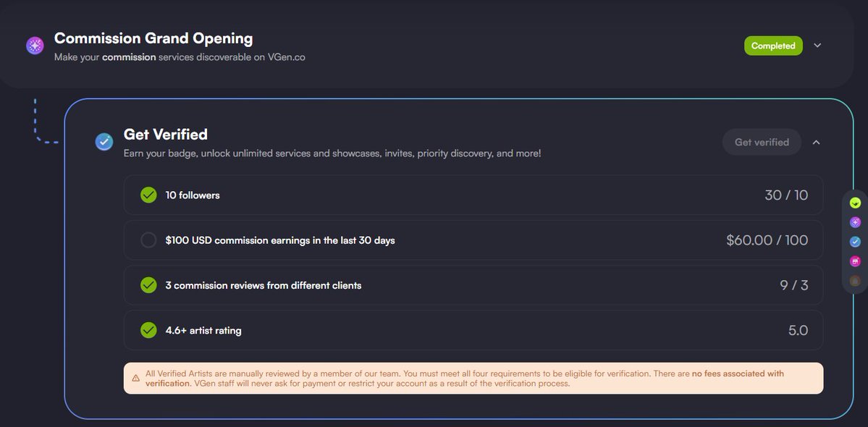Image resolution: width=868 pixels, height=427 pixels.
Task: Jump to the pink shop step in side navigator
Action: (x=855, y=261)
